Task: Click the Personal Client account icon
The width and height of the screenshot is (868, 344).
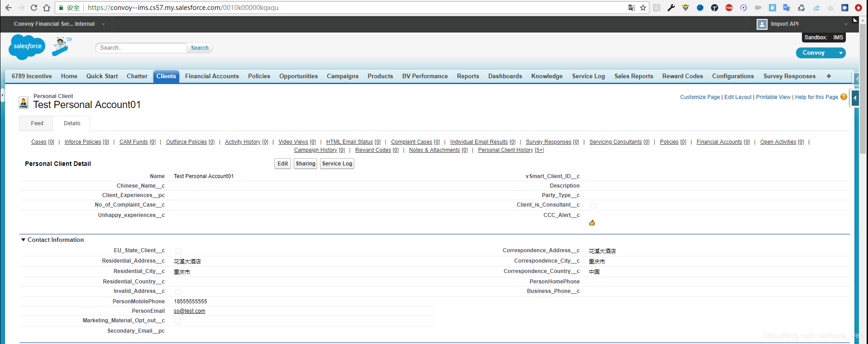Action: click(24, 103)
